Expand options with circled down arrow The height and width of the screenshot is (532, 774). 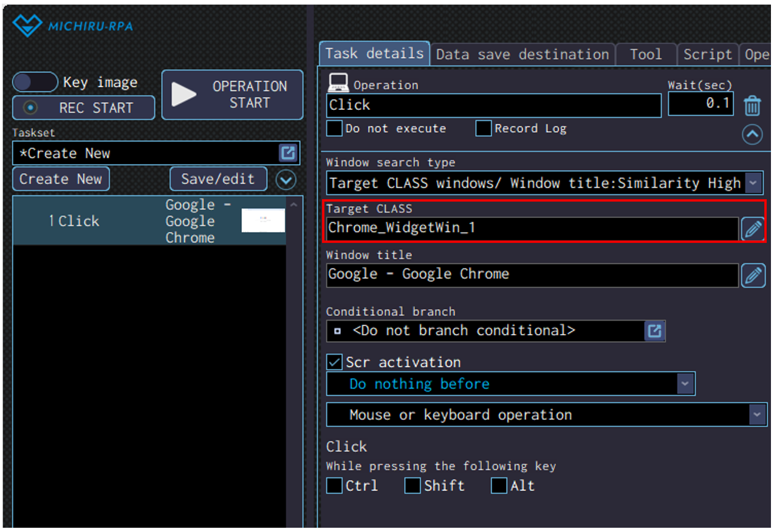286,179
